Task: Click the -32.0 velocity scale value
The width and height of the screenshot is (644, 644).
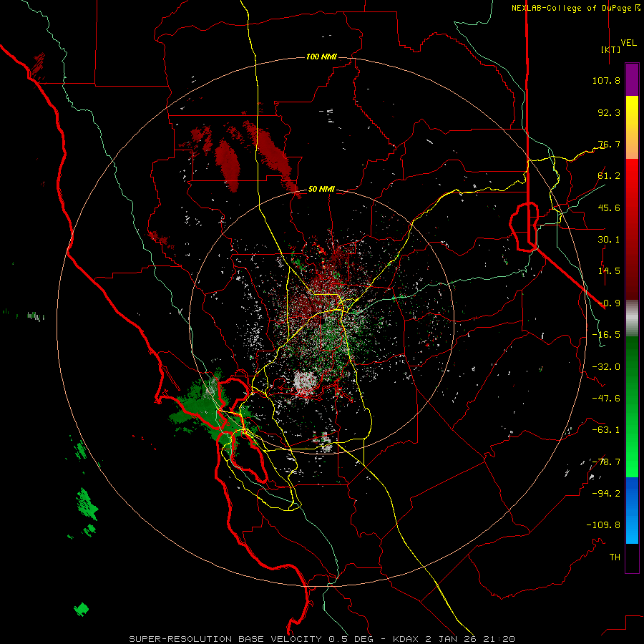Action: 606,367
